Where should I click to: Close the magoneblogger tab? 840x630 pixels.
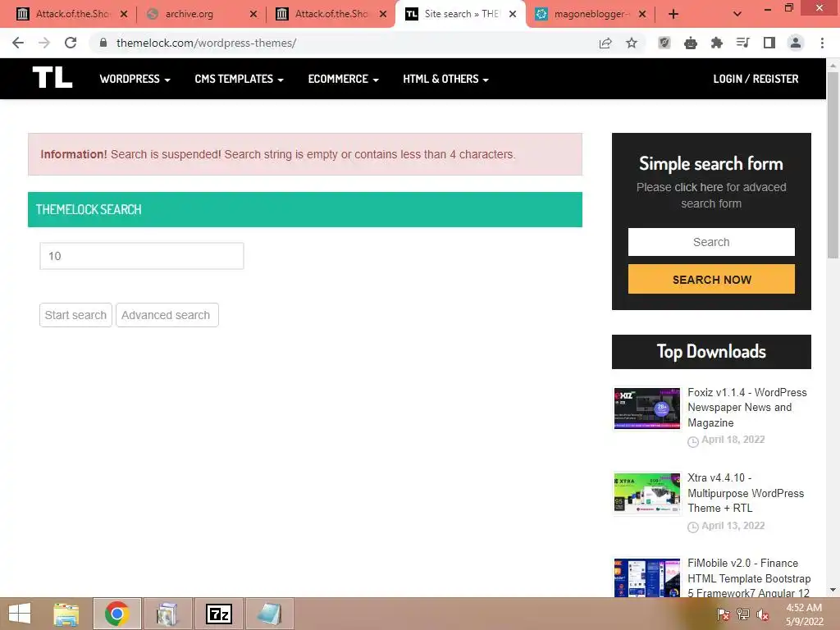click(x=642, y=15)
